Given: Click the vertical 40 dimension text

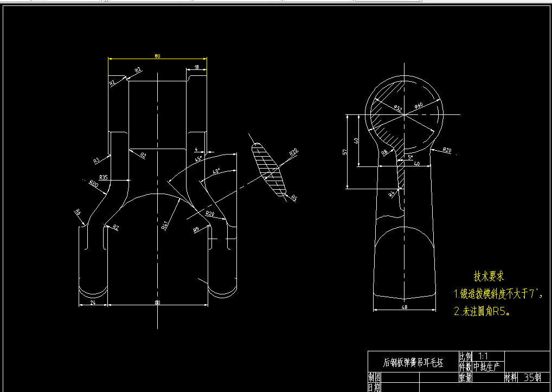Looking at the screenshot, I should click(x=356, y=141).
